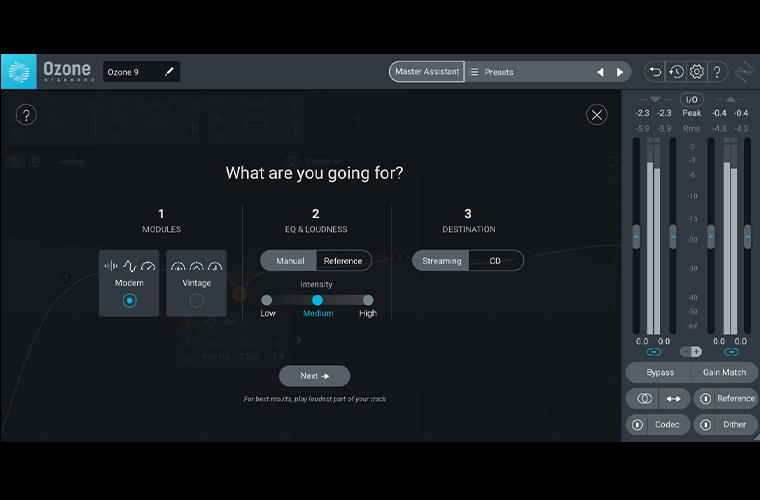Click the iZotope Ozone logo icon

19,72
